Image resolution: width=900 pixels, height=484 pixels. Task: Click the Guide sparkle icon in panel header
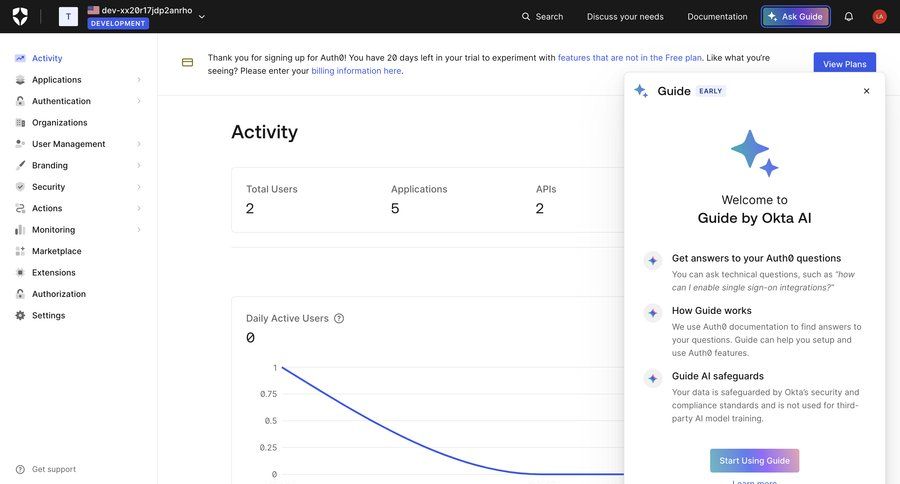tap(641, 91)
